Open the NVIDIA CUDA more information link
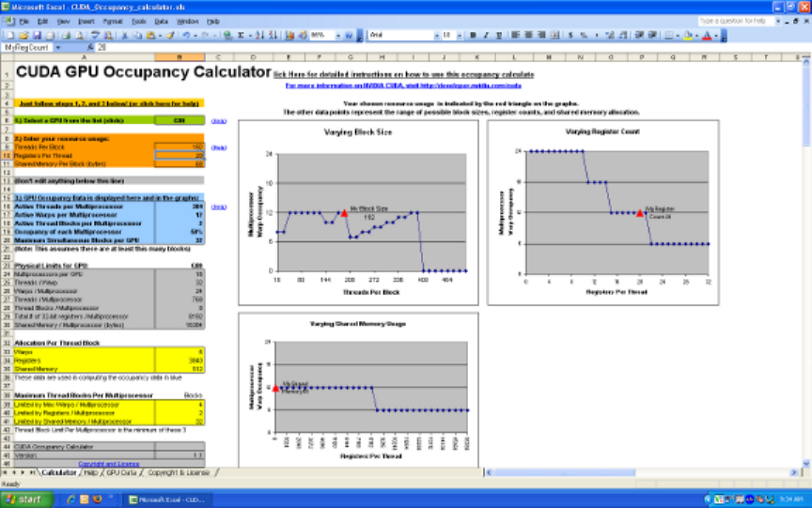Screen dimensions: 812x508 point(403,85)
